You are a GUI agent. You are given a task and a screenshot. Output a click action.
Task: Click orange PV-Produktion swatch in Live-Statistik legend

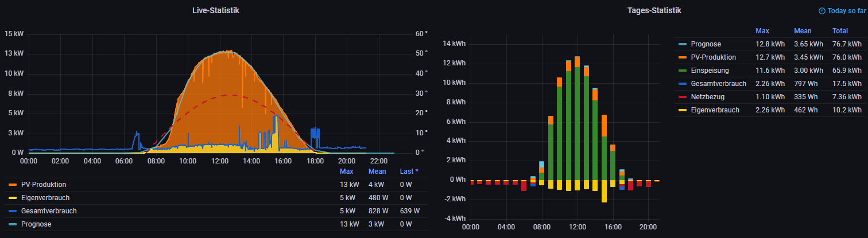click(x=13, y=185)
